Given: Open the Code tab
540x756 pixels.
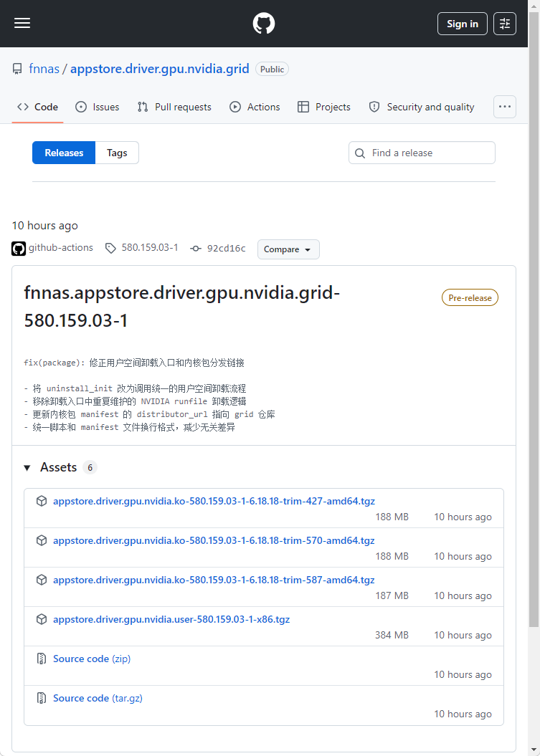Looking at the screenshot, I should (x=37, y=107).
